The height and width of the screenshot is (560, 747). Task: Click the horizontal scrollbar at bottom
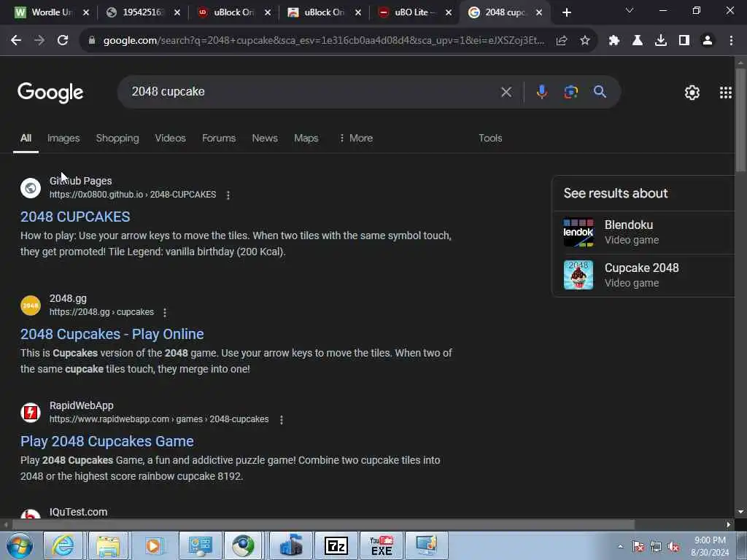(323, 524)
